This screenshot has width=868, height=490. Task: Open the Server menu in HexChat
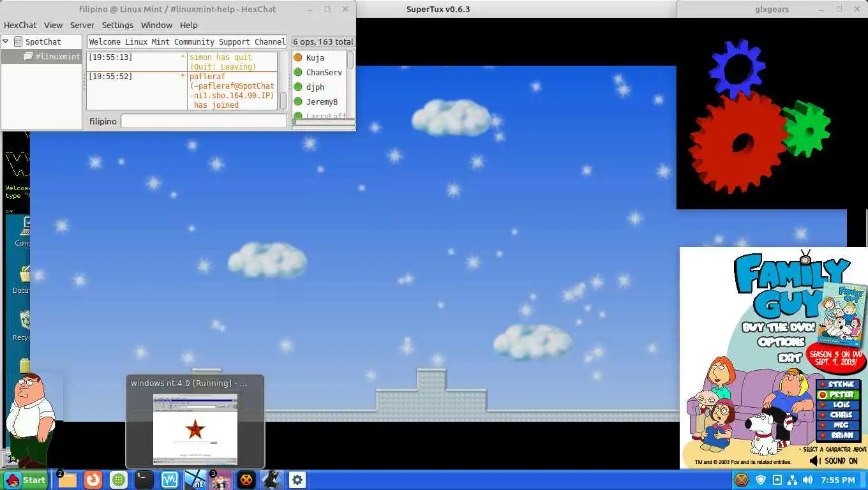[82, 25]
